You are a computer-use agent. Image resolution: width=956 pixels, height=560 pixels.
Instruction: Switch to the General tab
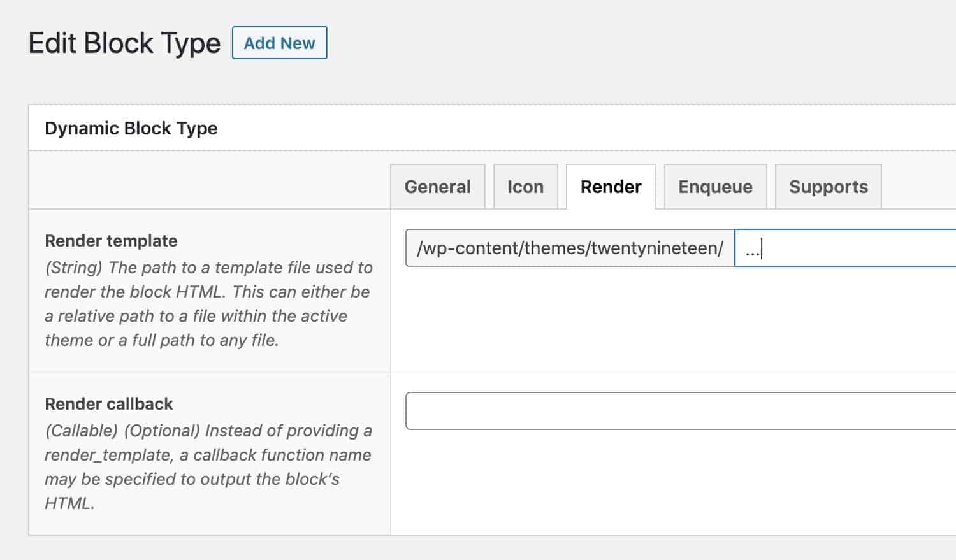coord(437,187)
